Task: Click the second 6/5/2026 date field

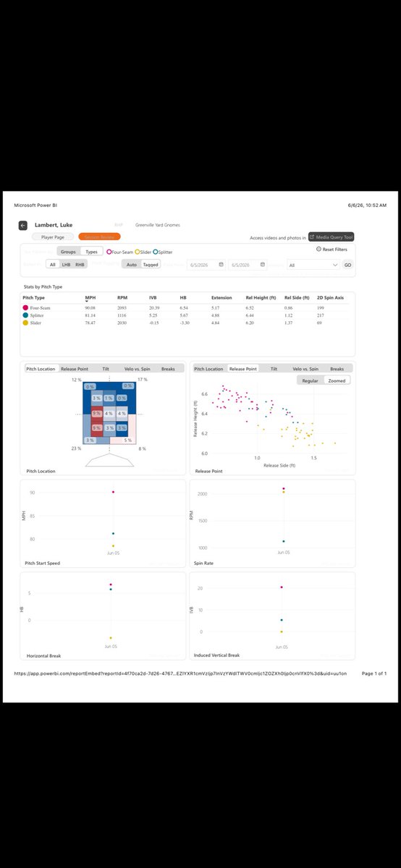Action: [x=246, y=265]
